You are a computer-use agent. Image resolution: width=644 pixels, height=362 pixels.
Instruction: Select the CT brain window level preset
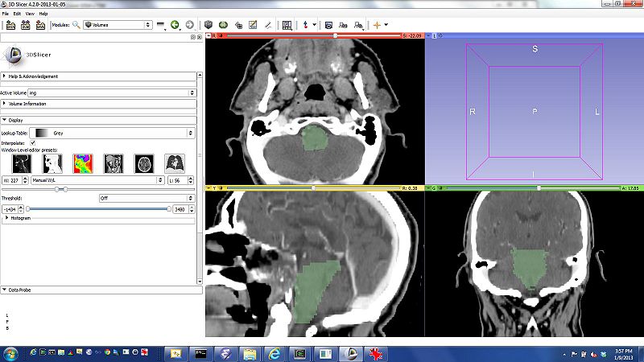(x=144, y=163)
